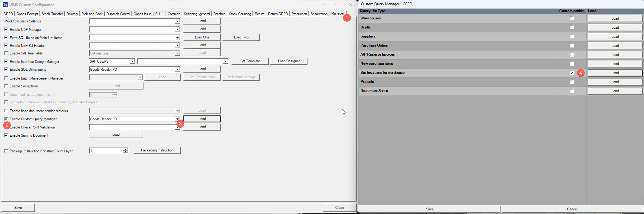Open the Goods Receipt PO dropdown near SQL Dimensions
Screen dimensions: 644x214
click(x=177, y=69)
